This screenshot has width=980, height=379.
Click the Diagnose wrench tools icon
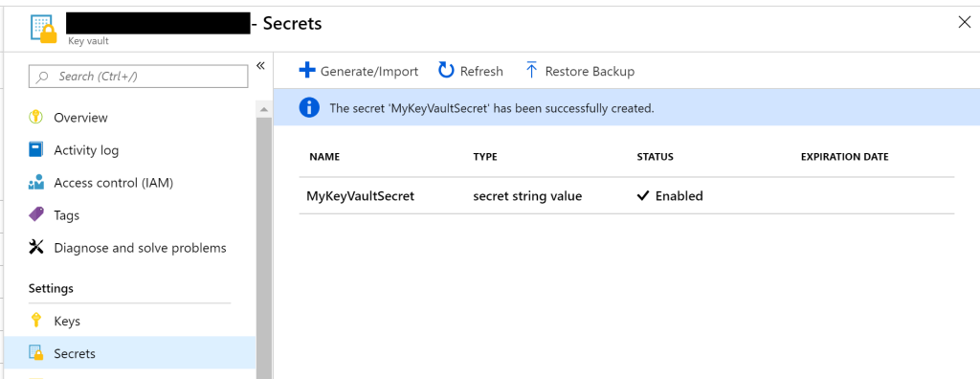tap(36, 247)
